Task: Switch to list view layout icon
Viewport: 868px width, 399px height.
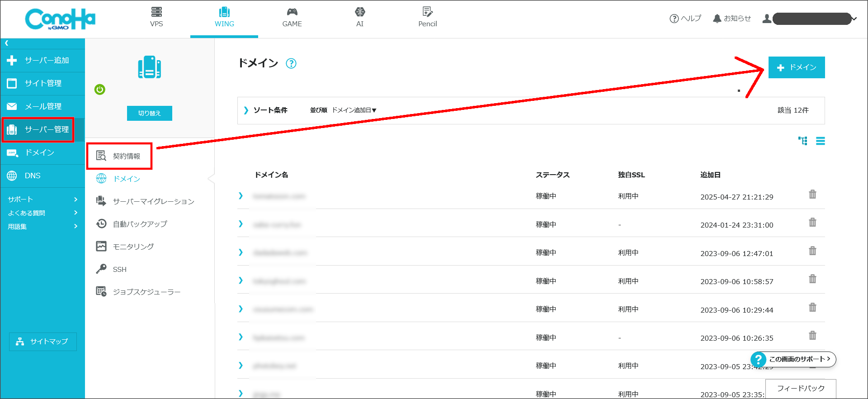Action: click(820, 141)
